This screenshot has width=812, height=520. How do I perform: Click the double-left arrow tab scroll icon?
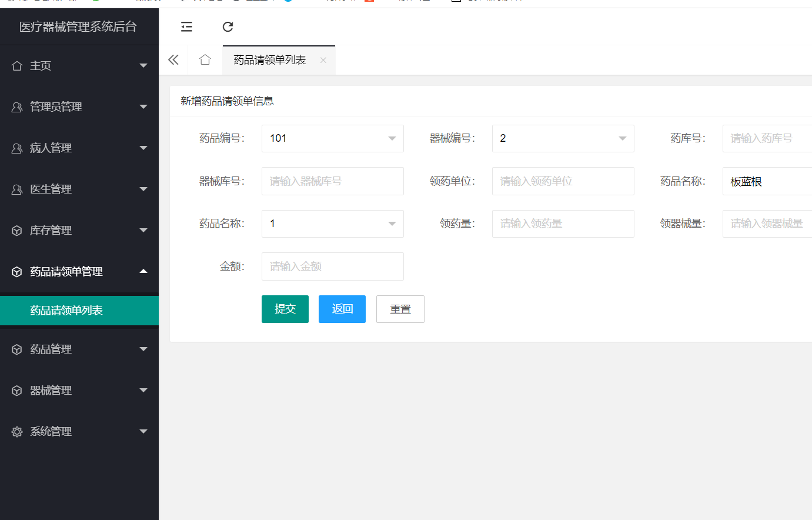pos(173,60)
